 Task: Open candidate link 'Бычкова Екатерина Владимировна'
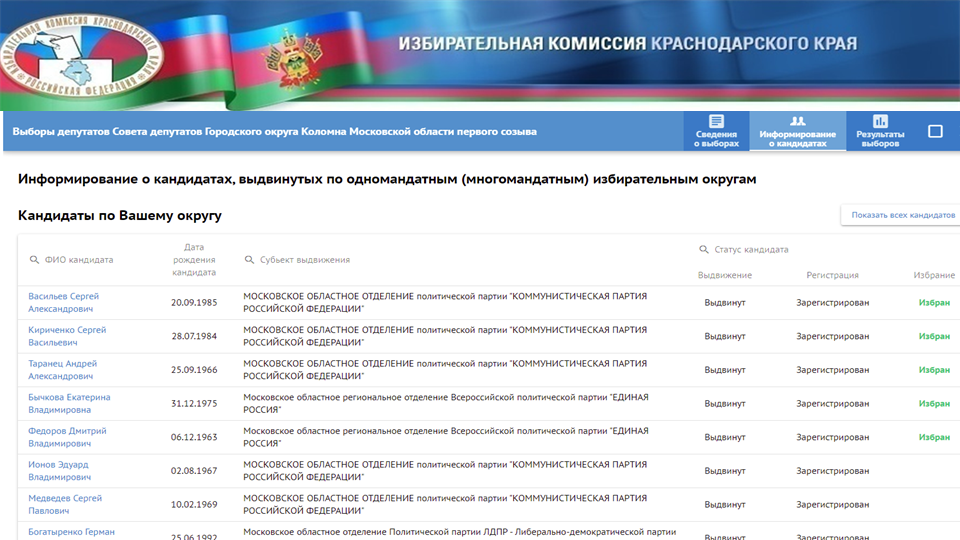[69, 404]
